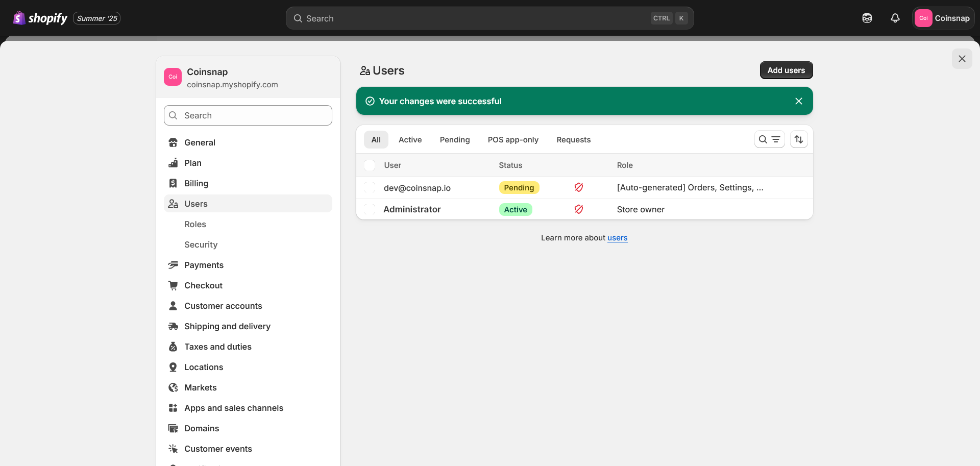
Task: Switch to the Pending tab
Action: (x=454, y=140)
